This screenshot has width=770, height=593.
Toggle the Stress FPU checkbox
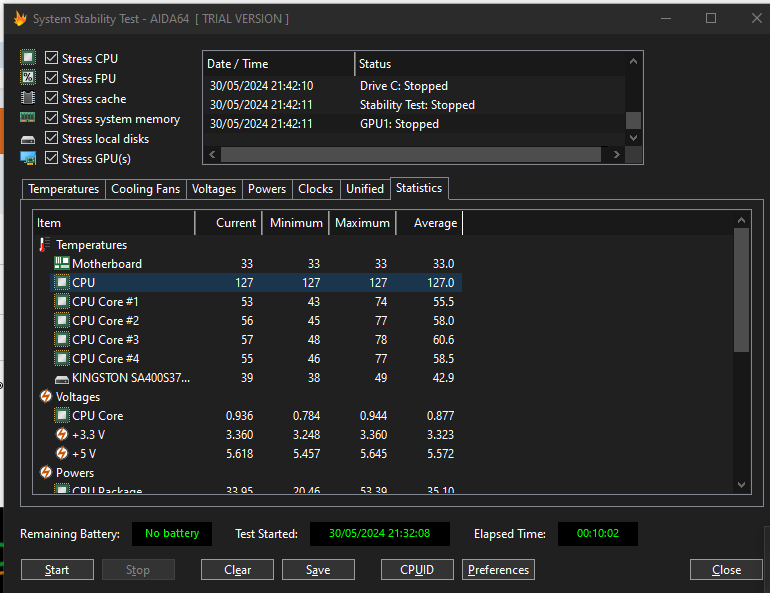tap(51, 78)
